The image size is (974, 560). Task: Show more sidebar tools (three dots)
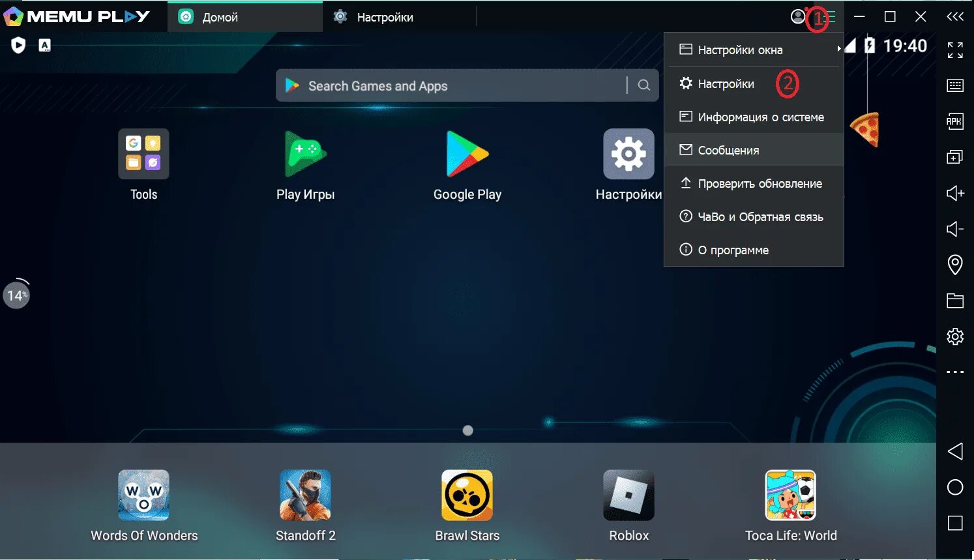(955, 372)
